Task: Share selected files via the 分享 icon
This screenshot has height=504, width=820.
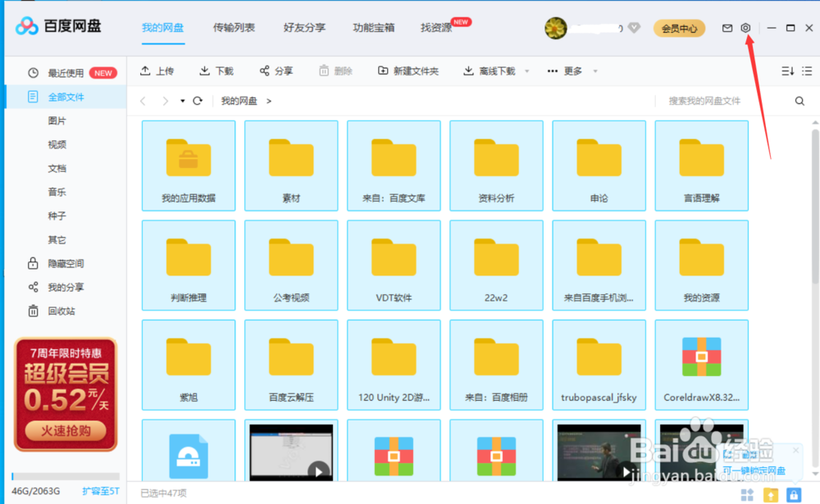Action: (276, 71)
